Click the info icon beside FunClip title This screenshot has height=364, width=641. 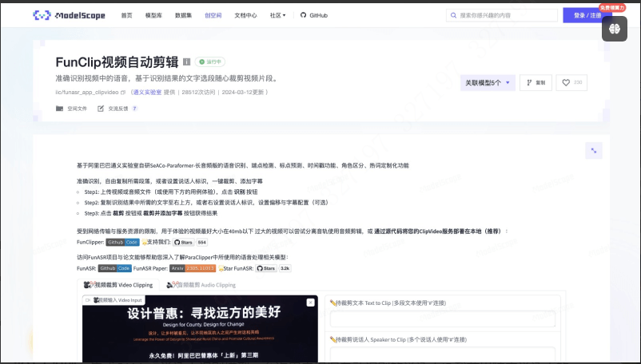(x=187, y=62)
